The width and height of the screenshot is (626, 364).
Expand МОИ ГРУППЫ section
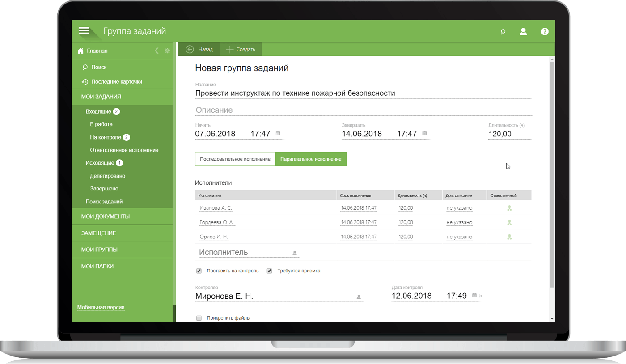[122, 250]
